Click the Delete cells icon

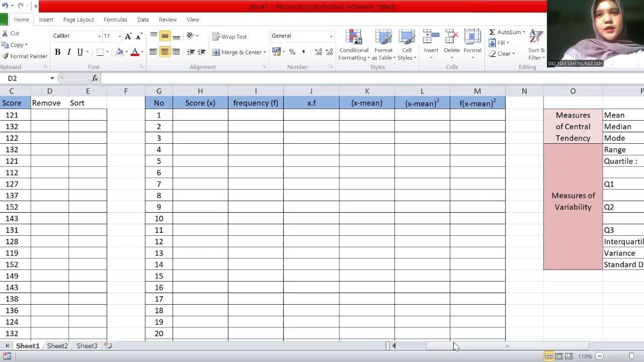(452, 37)
